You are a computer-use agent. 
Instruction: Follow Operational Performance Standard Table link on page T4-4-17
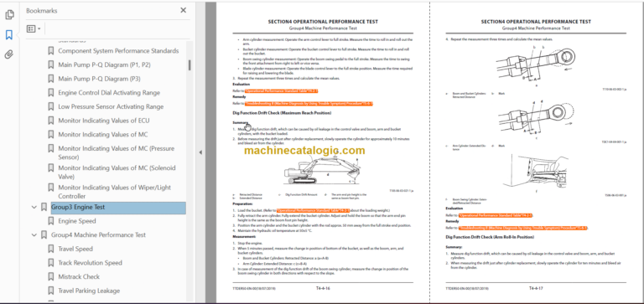[495, 215]
